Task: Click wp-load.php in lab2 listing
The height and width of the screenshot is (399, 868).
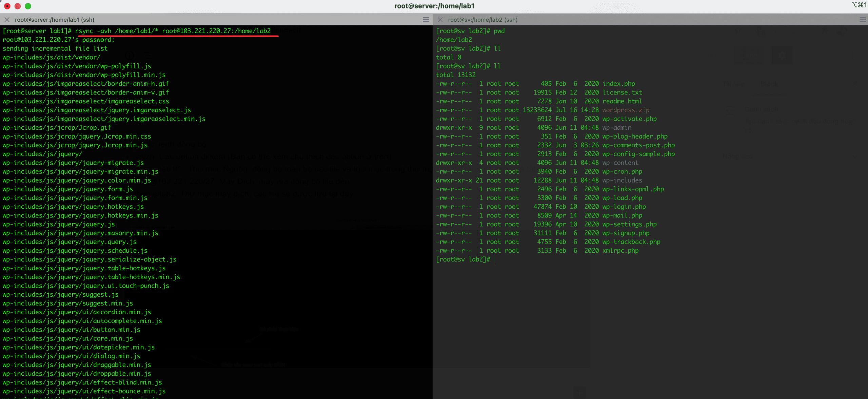Action: (x=623, y=198)
